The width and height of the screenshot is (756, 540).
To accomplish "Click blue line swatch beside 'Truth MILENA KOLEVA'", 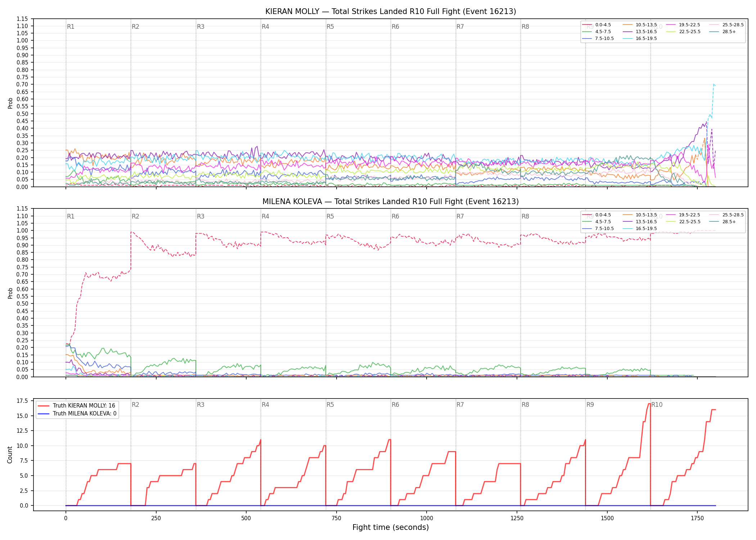I will coord(44,414).
